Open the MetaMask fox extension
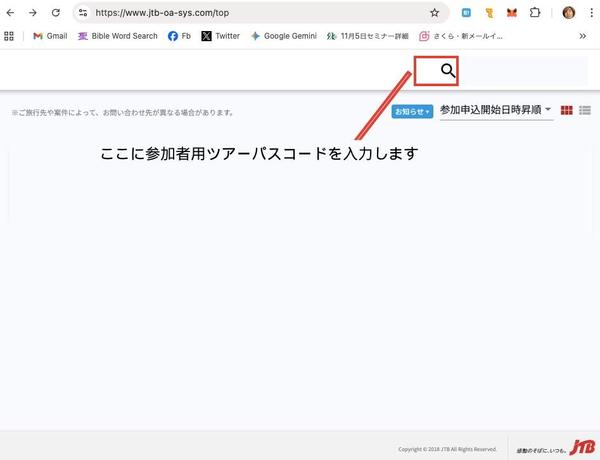 pos(512,13)
